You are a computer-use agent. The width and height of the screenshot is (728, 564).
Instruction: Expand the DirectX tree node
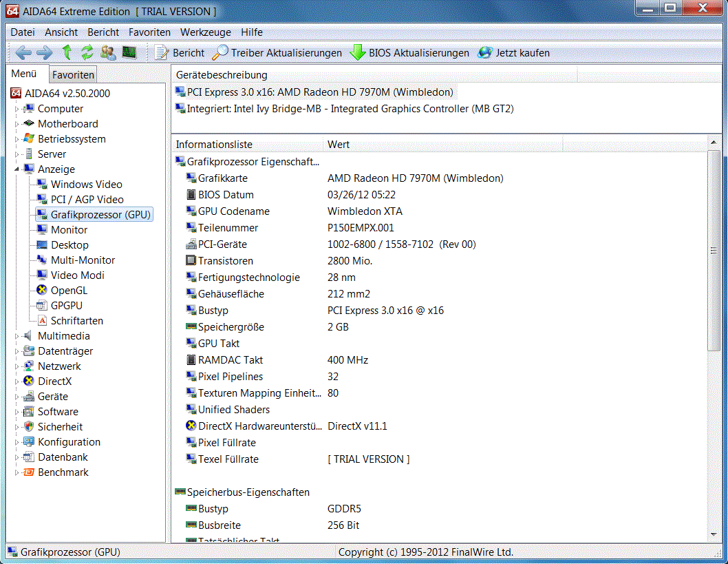point(17,382)
